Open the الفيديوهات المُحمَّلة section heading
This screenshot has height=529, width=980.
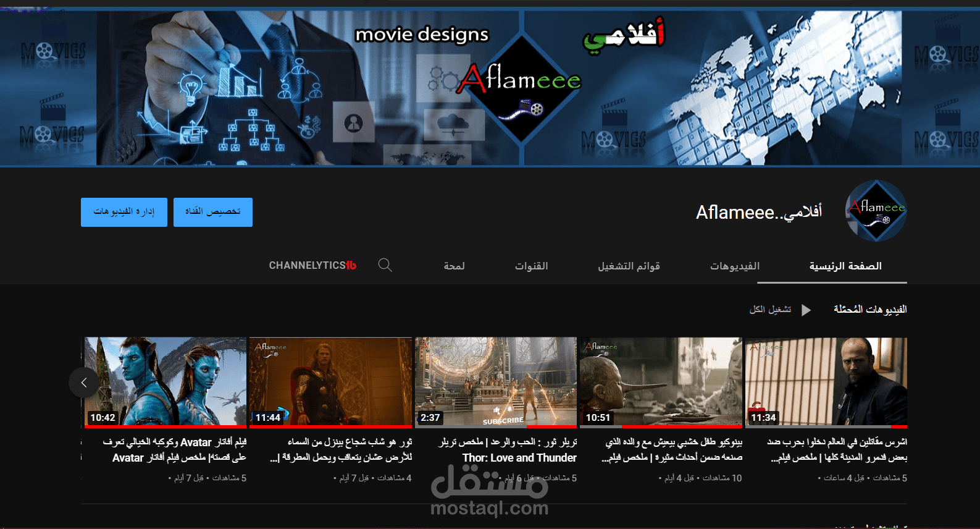pyautogui.click(x=870, y=309)
